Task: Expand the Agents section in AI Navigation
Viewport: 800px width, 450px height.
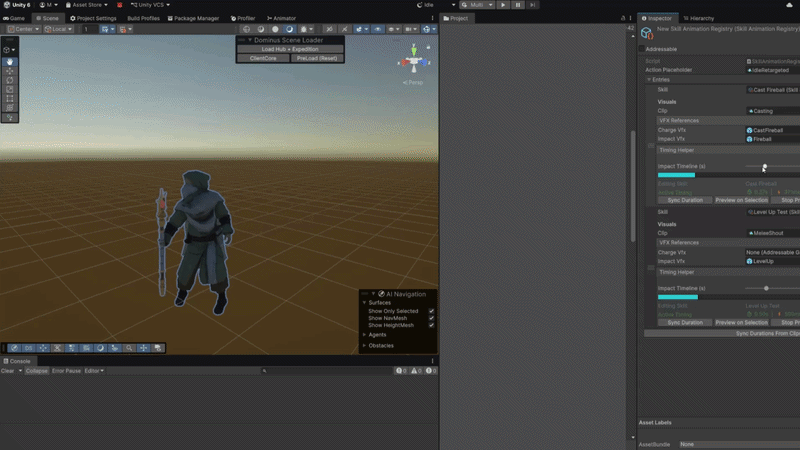Action: pos(364,335)
